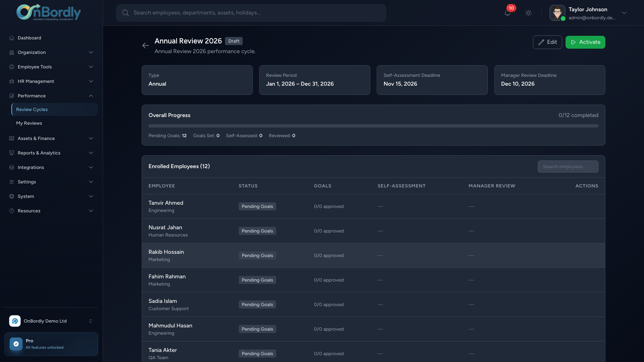
Task: Open the Integrations menu label
Action: [31, 167]
